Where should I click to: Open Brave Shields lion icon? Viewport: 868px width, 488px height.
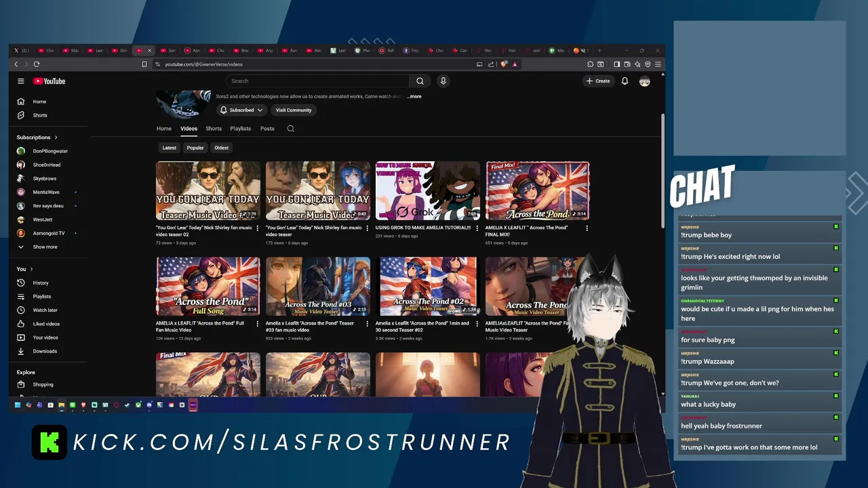tap(503, 64)
